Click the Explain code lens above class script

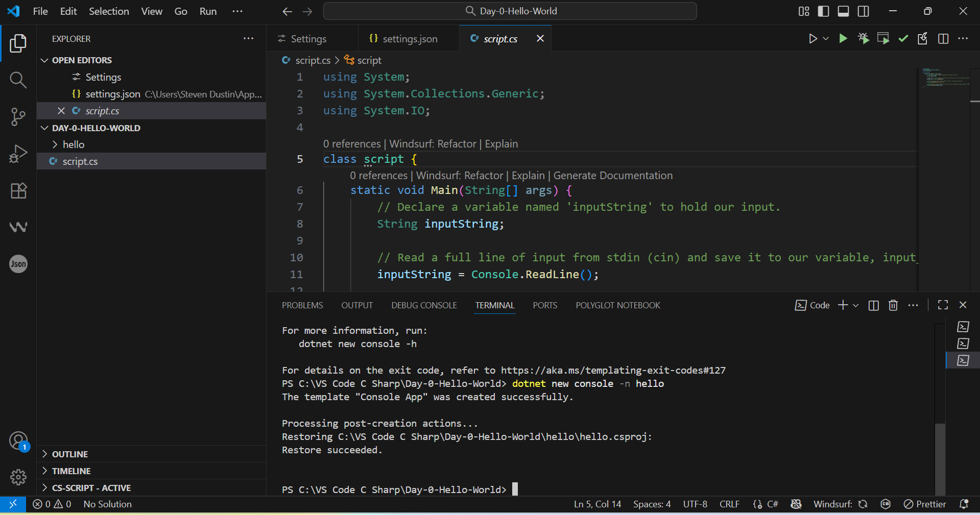pos(501,144)
